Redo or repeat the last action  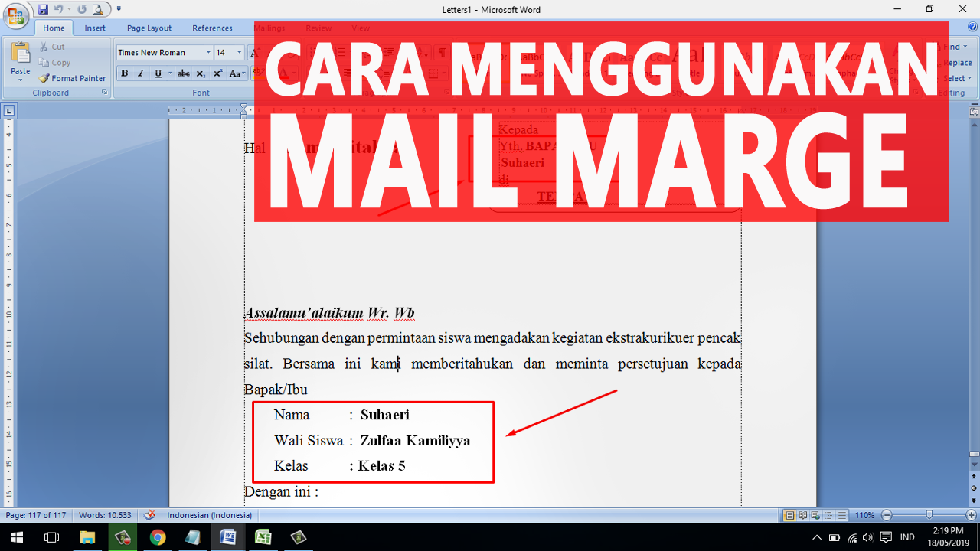click(81, 10)
